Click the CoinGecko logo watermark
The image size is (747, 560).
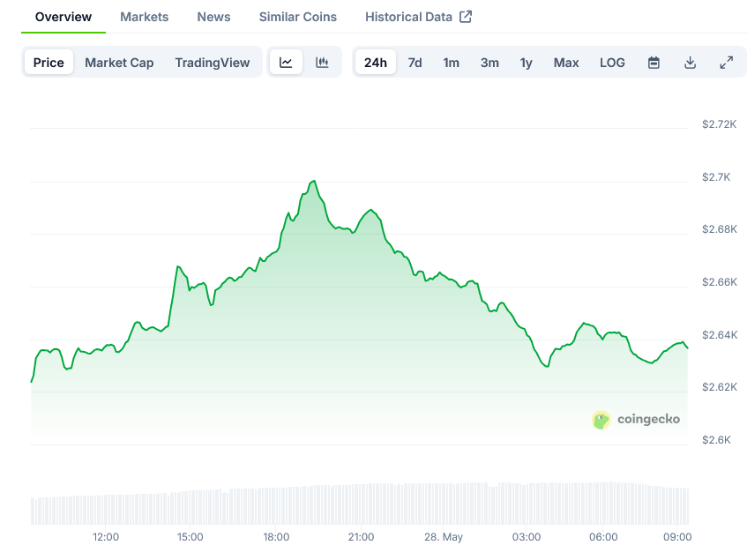click(x=636, y=420)
